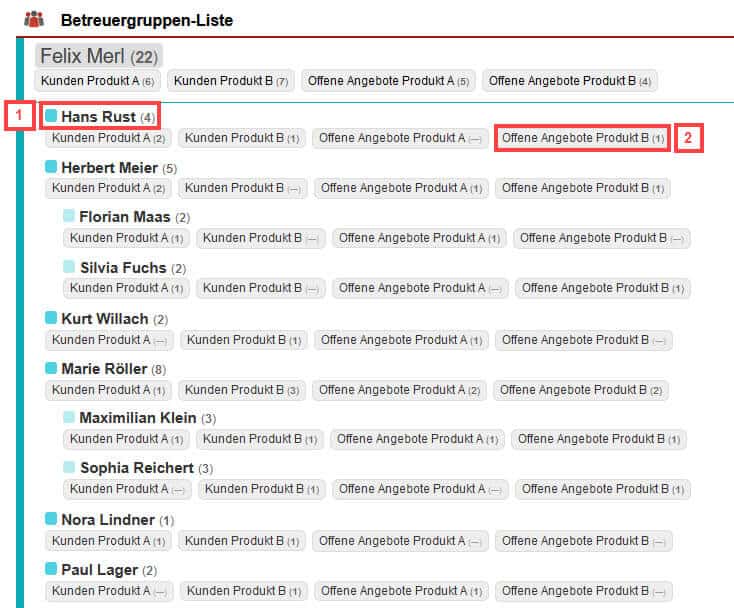734x608 pixels.
Task: Click the teal square icon beside Herbert Meier
Action: coord(51,167)
